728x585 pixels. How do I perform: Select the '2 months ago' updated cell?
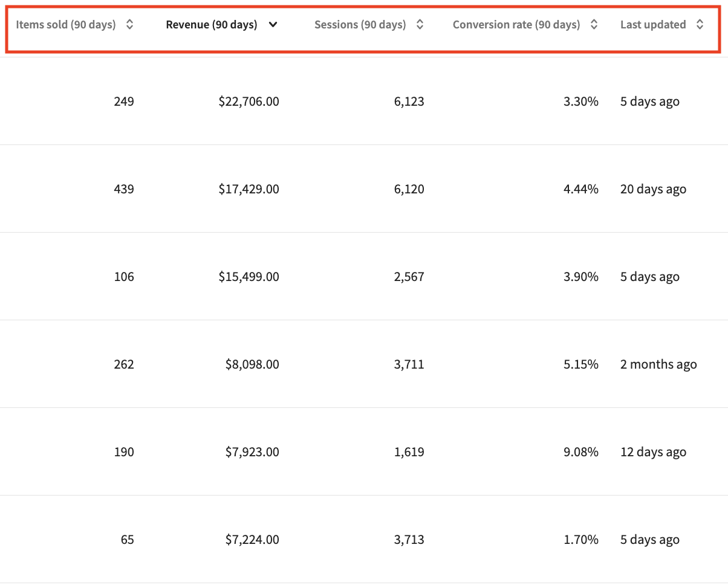(658, 364)
